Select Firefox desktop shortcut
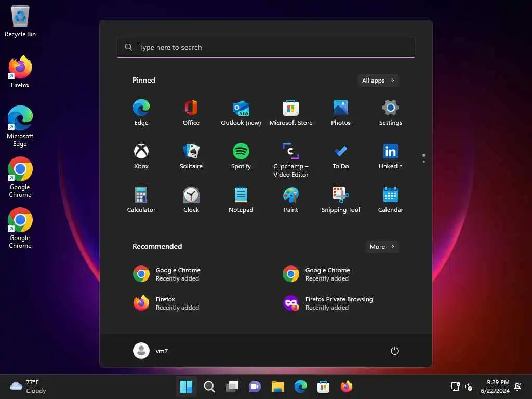Image resolution: width=532 pixels, height=399 pixels. [20, 72]
